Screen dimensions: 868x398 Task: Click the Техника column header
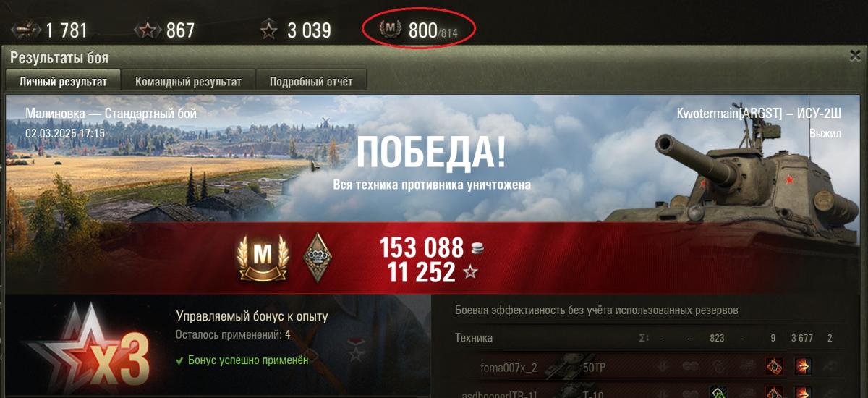tap(474, 338)
